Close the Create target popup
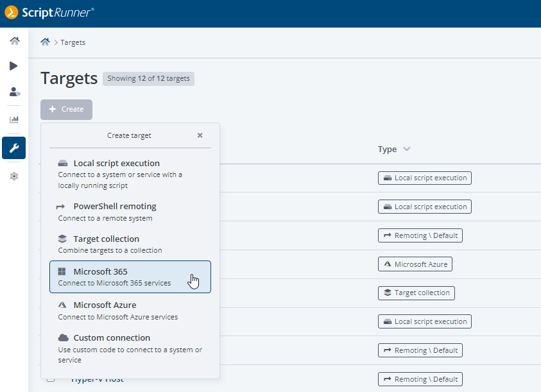The width and height of the screenshot is (541, 392). pyautogui.click(x=200, y=135)
